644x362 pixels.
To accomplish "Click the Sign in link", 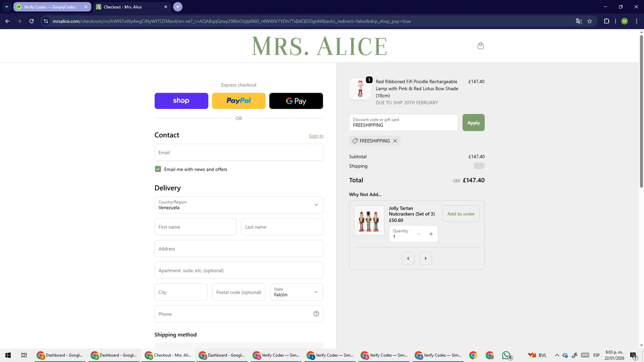I will click(316, 136).
